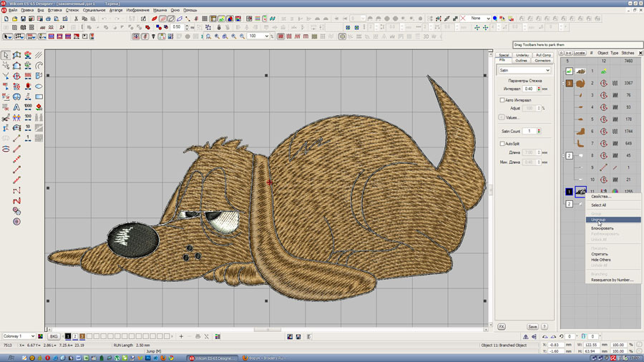Open the Colorway 1 dropdown
Viewport: 644px width, 362px height.
tap(19, 336)
